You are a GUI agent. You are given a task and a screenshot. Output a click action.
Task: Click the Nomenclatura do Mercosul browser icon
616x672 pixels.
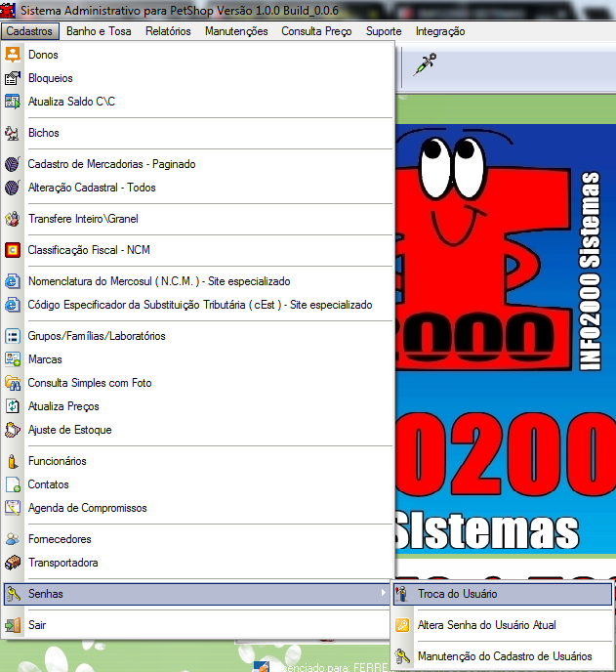pos(13,281)
